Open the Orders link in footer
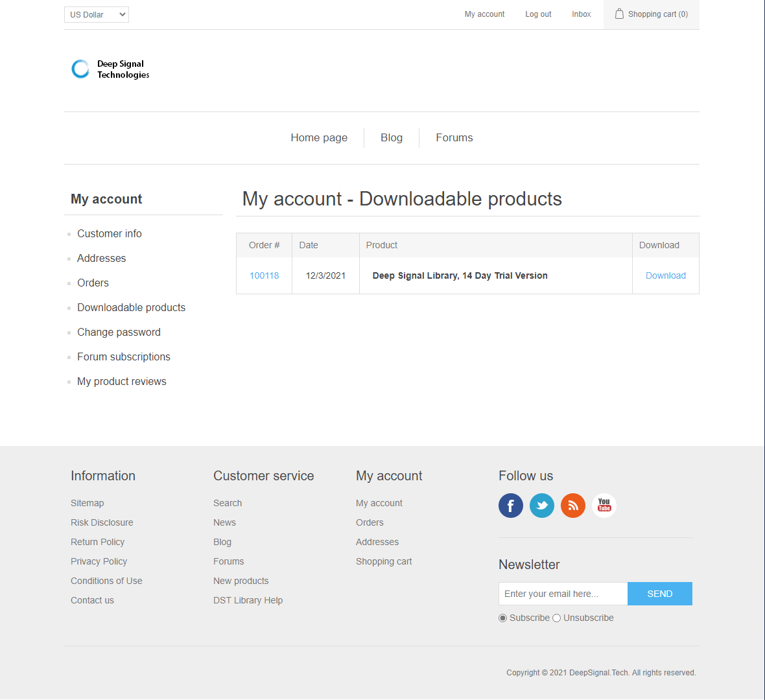Viewport: 765px width, 700px height. (370, 522)
